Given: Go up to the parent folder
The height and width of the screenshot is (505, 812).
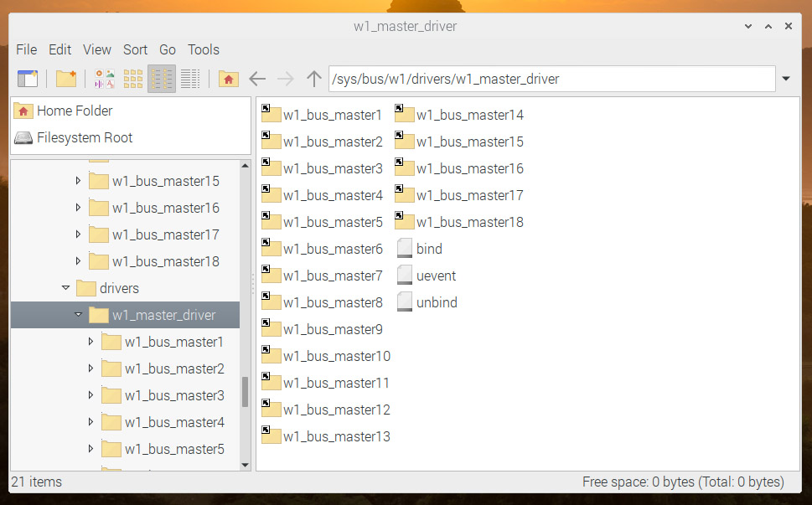Looking at the screenshot, I should click(314, 79).
